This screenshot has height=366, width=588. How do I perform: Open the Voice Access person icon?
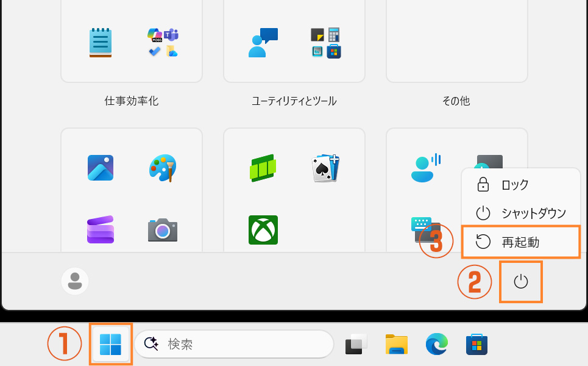pyautogui.click(x=426, y=168)
